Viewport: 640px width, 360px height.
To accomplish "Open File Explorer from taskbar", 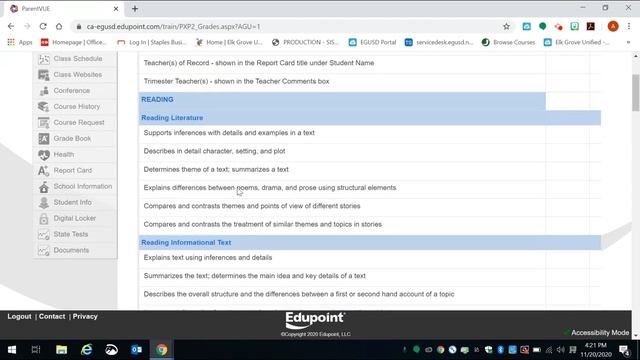I will 62,350.
